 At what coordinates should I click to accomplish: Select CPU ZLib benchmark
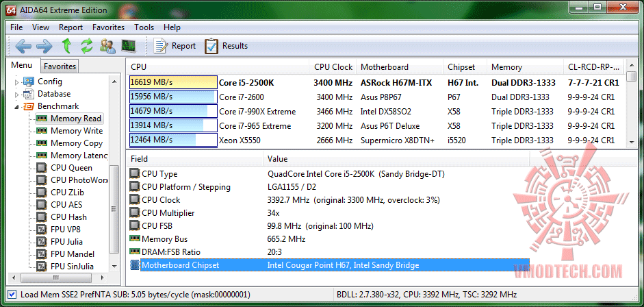(x=68, y=193)
